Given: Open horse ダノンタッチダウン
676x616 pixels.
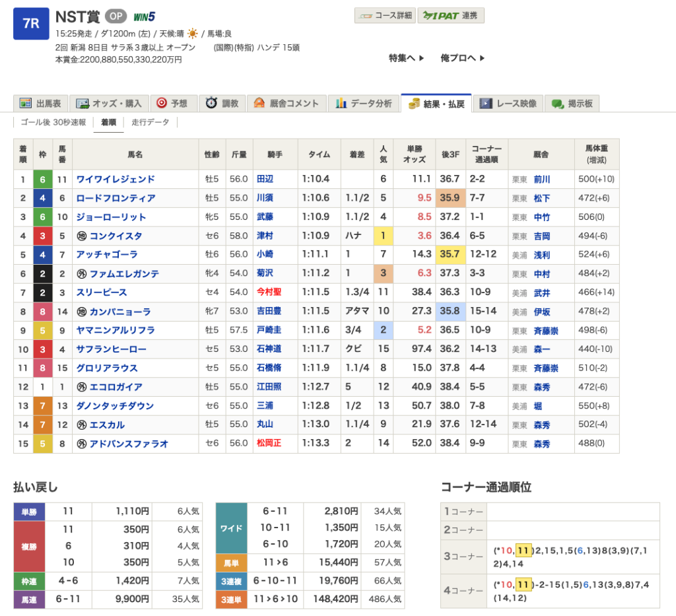Looking at the screenshot, I should pyautogui.click(x=115, y=406).
